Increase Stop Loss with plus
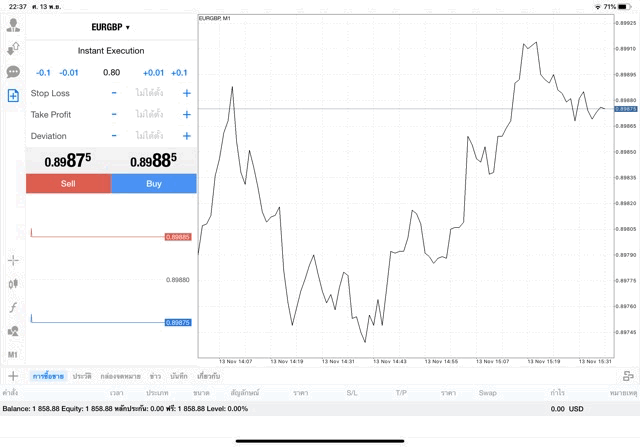This screenshot has width=640, height=447. [x=186, y=93]
